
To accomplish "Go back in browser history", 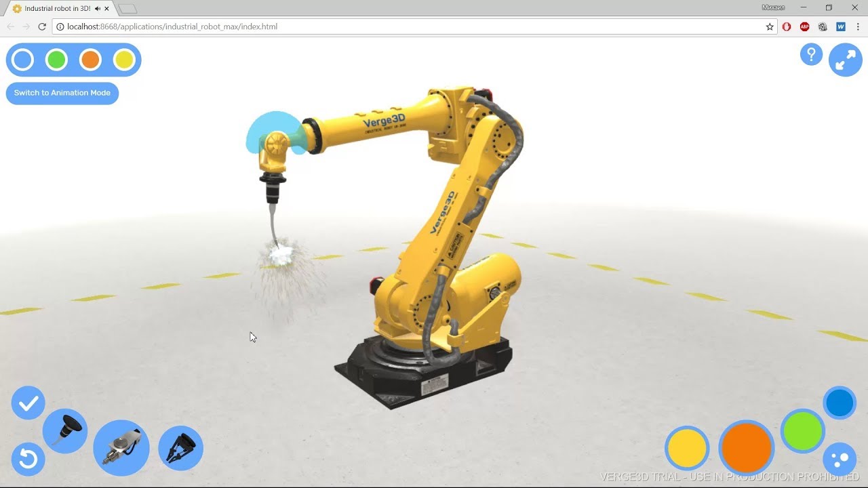I will (10, 26).
